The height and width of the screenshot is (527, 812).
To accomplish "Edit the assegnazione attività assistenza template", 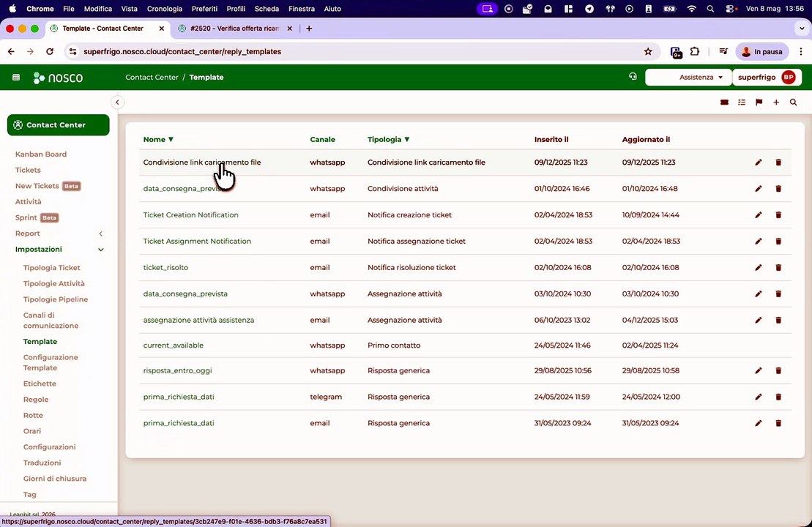I will tap(758, 320).
